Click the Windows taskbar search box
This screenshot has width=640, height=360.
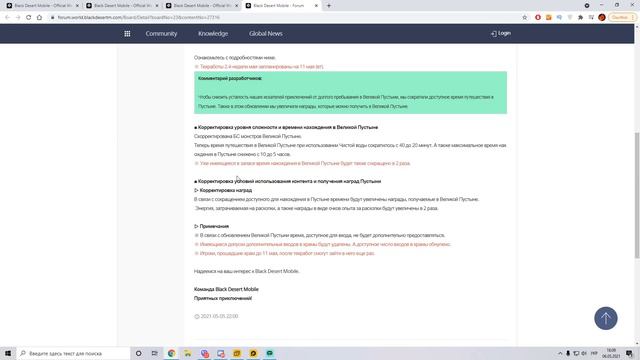tap(73, 353)
